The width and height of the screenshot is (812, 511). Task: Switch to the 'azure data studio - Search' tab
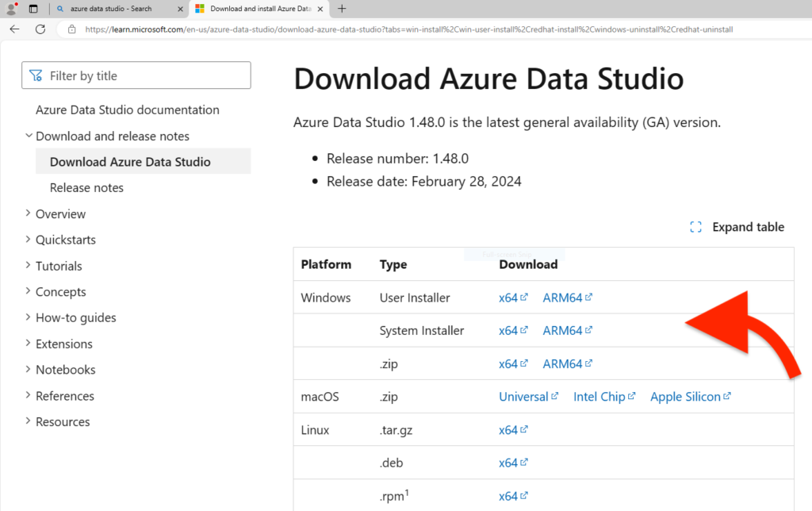(x=119, y=9)
